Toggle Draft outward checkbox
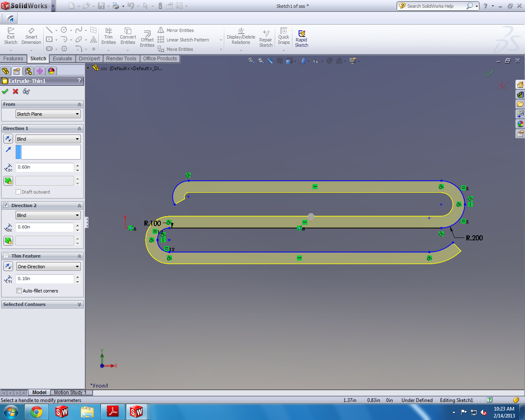Viewport: 525px width, 420px height. pyautogui.click(x=18, y=192)
